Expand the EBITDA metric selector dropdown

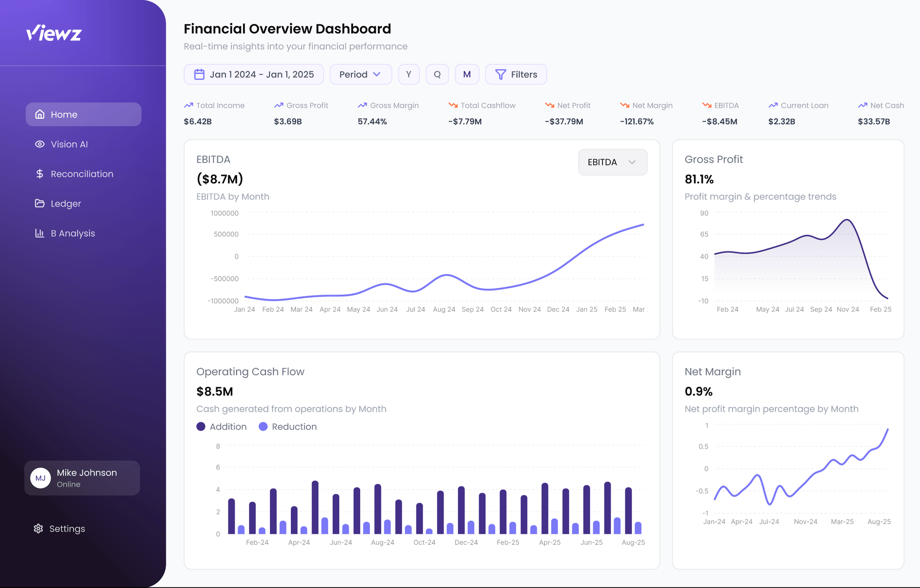pos(612,162)
